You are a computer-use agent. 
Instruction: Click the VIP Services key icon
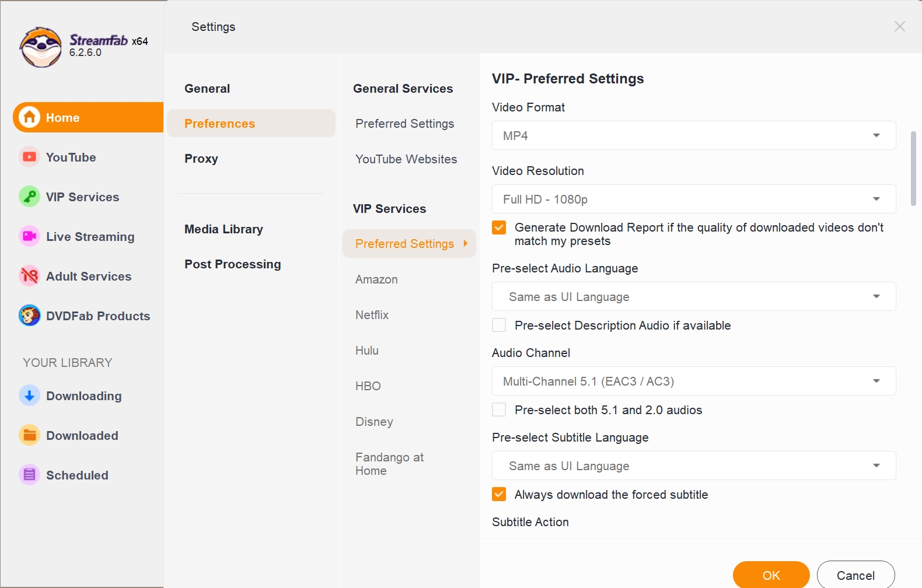(29, 197)
